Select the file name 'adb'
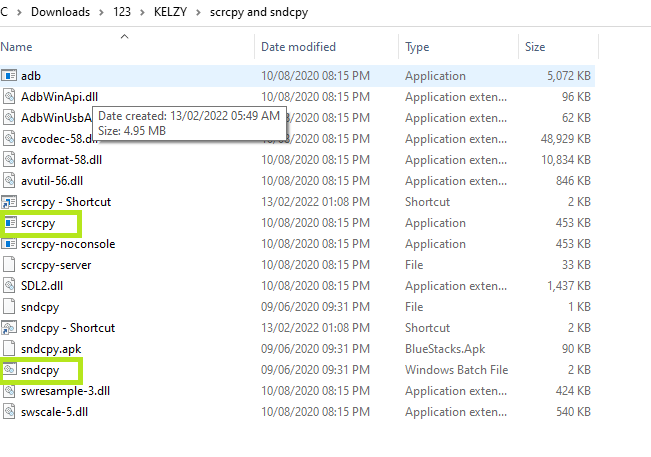651x457 pixels. (x=31, y=76)
